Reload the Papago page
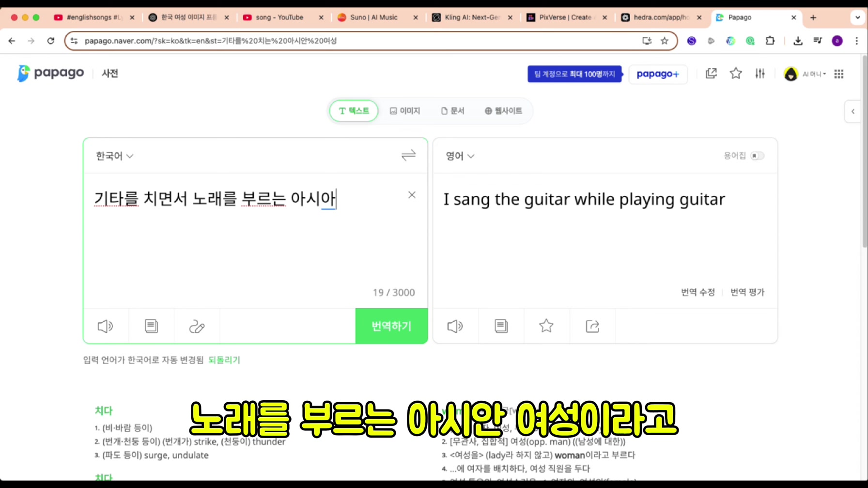 pos(50,41)
